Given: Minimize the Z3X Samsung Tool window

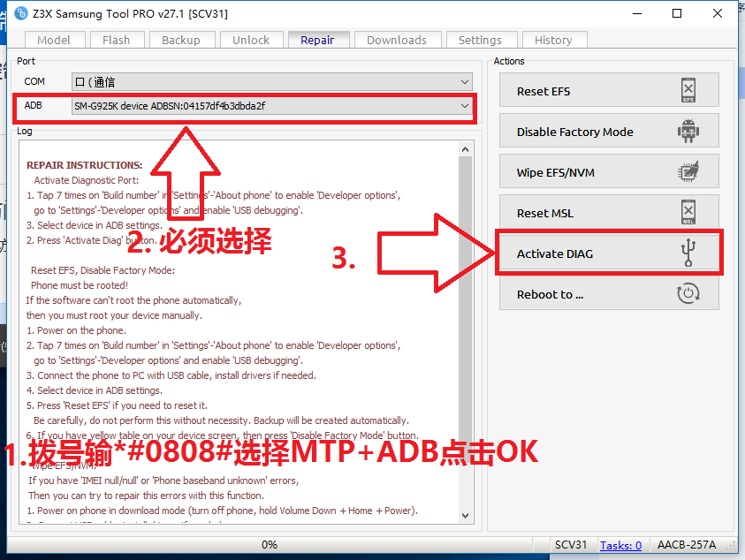Looking at the screenshot, I should [637, 14].
